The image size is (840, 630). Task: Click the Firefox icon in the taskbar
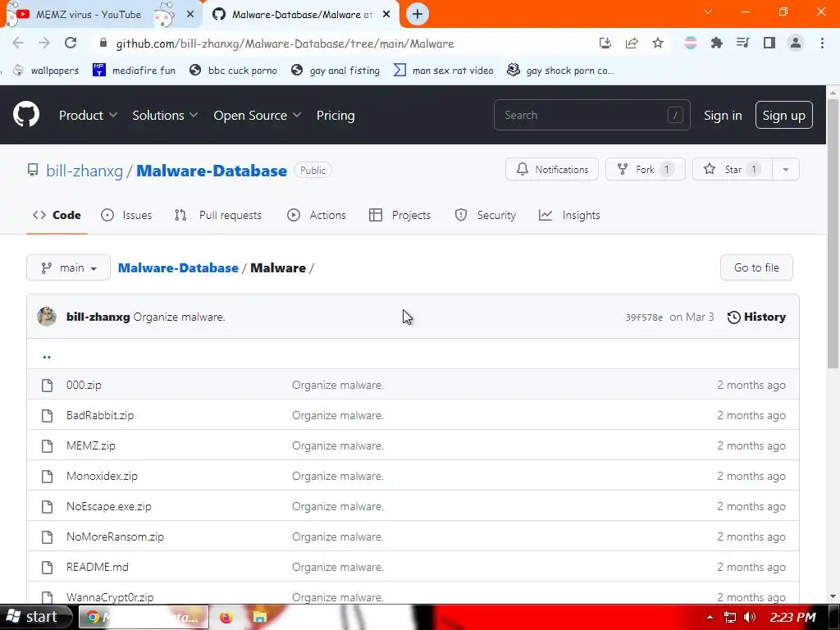226,617
